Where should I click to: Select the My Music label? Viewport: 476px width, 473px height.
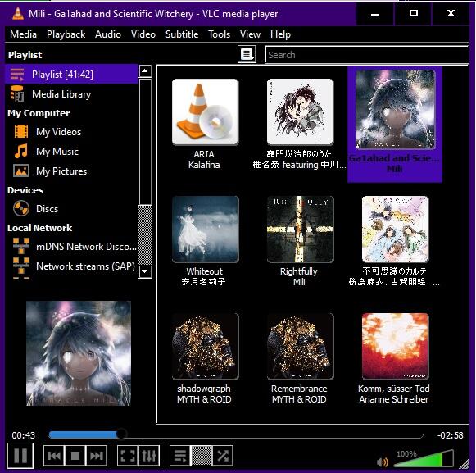tap(57, 152)
